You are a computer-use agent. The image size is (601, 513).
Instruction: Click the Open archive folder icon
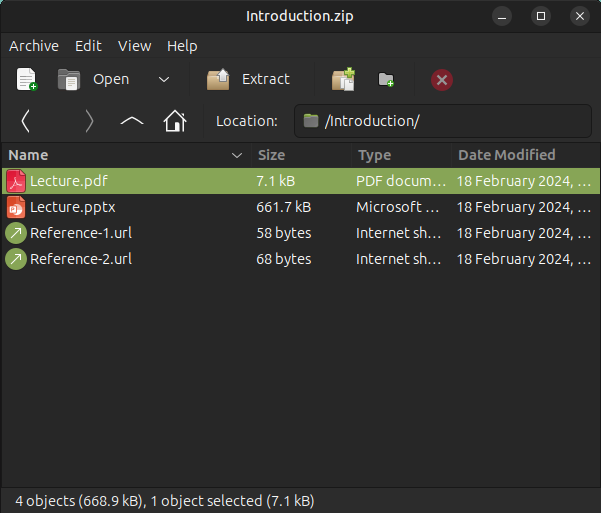point(69,80)
